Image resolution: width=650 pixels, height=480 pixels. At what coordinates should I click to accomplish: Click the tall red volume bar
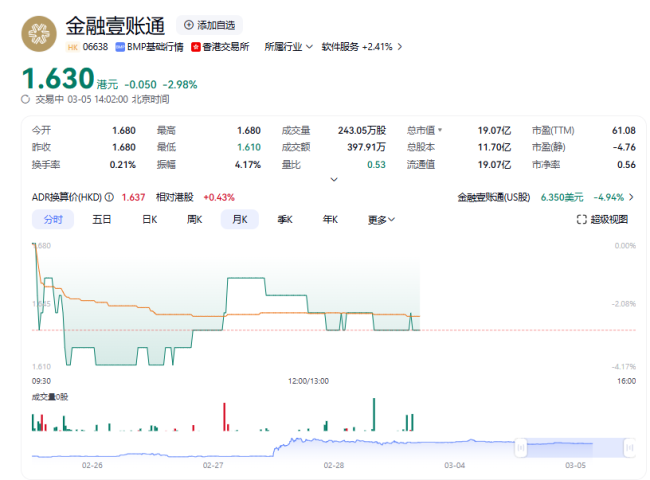pos(224,417)
